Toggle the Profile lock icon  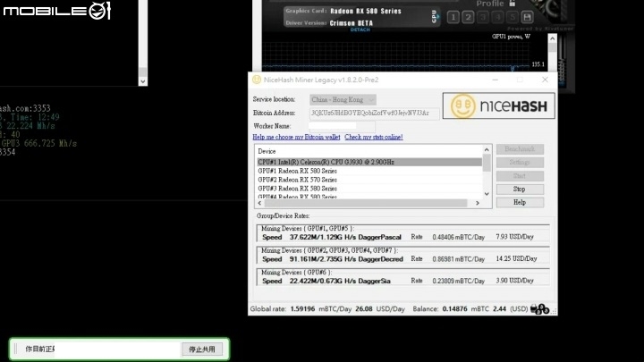click(x=513, y=4)
